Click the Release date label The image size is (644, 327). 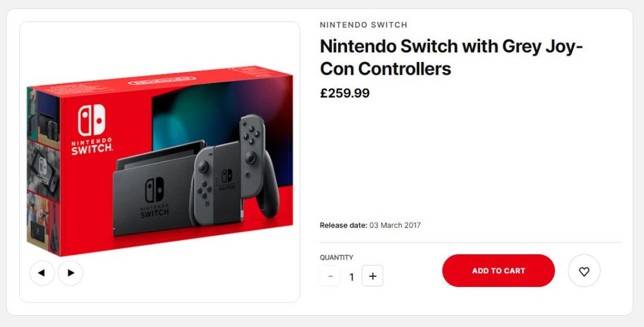pyautogui.click(x=343, y=226)
